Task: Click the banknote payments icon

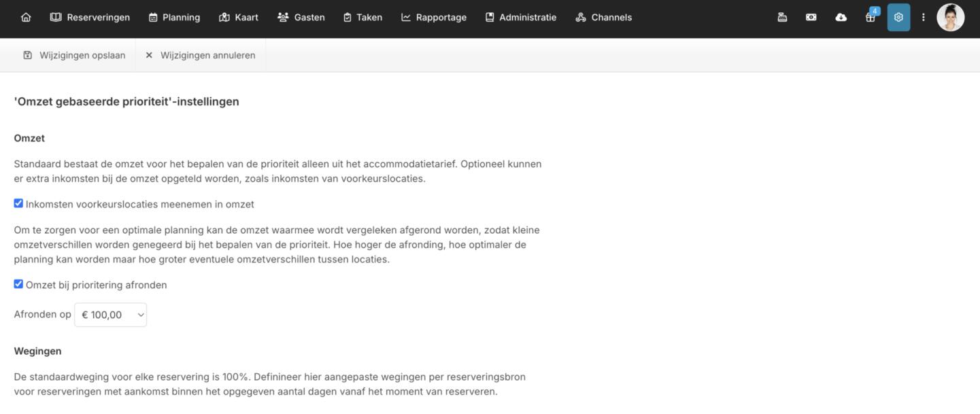Action: point(811,18)
